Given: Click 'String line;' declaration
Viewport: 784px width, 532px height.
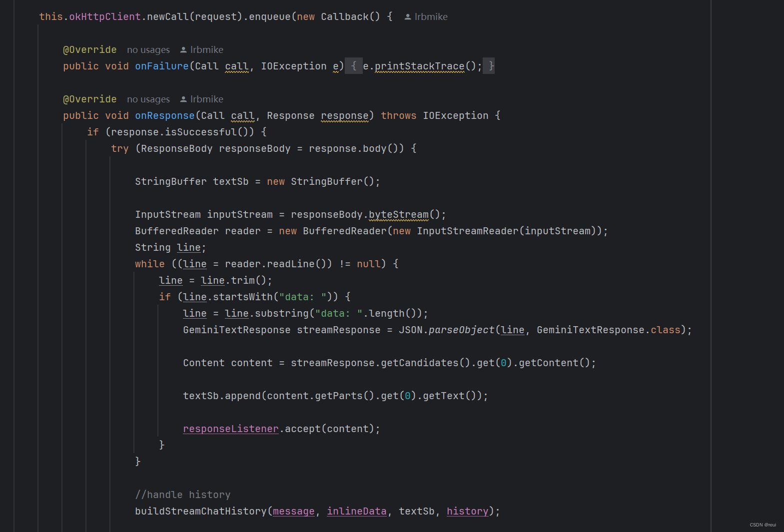Looking at the screenshot, I should (x=170, y=248).
